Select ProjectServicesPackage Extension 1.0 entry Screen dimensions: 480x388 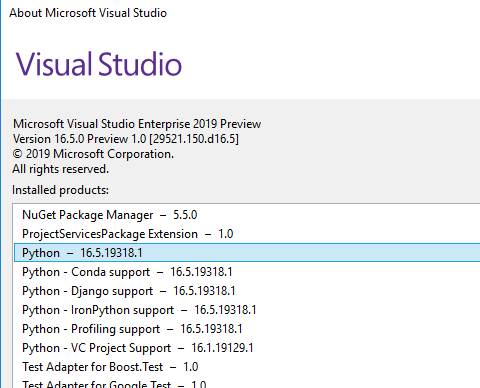point(247,234)
